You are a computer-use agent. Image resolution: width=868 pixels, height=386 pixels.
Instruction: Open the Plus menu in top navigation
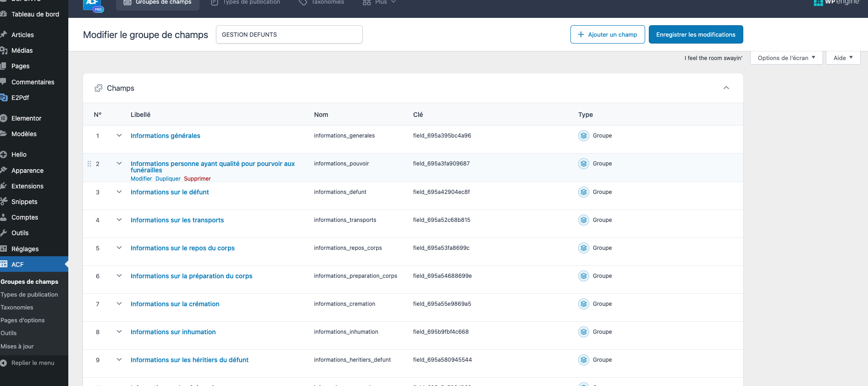pos(380,3)
